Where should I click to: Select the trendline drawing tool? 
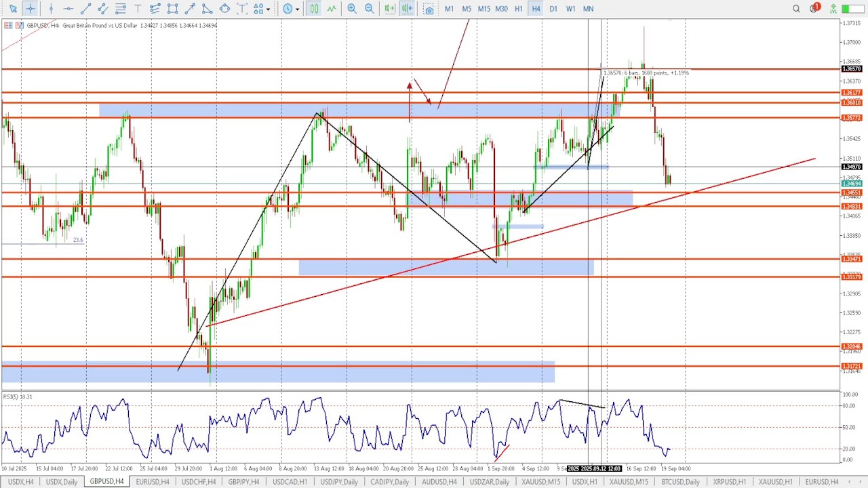coord(85,9)
